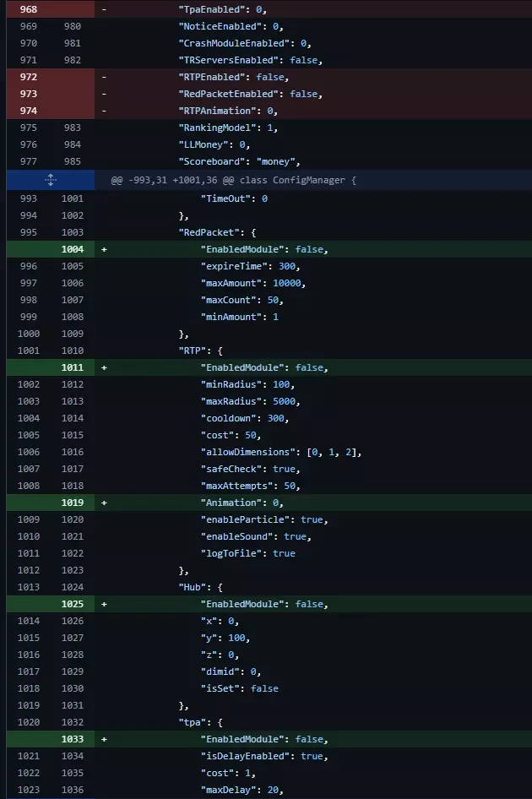Click old line number 993 beside TimeOut

29,198
